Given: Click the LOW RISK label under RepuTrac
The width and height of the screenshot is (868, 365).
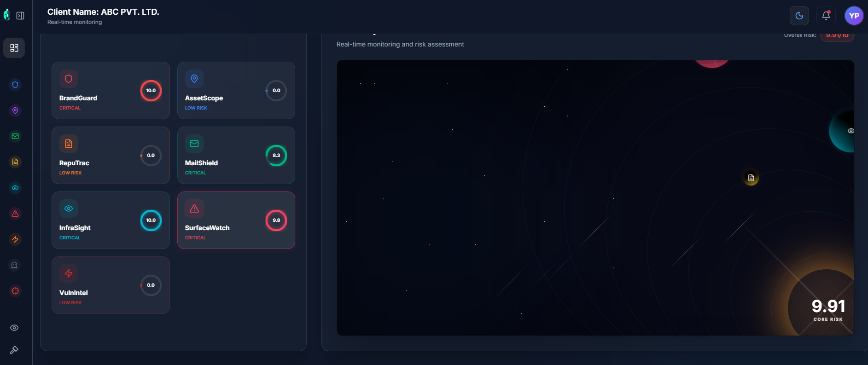Looking at the screenshot, I should 70,173.
